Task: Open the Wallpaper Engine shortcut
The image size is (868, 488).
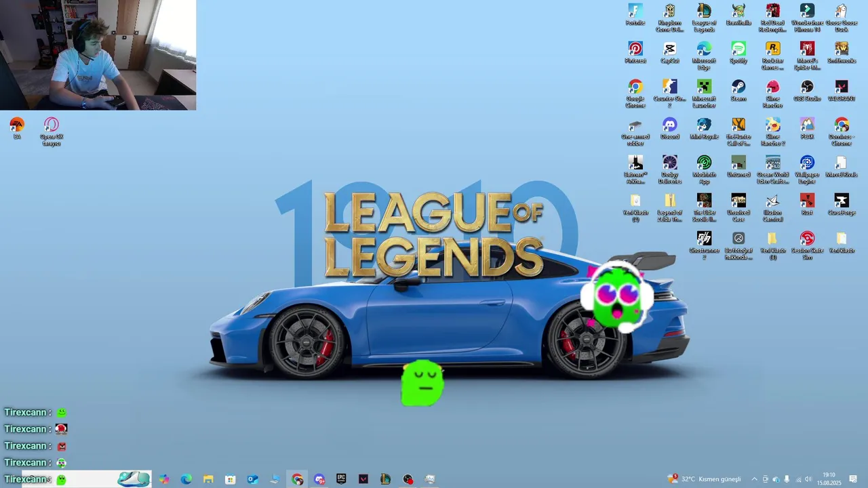Action: tap(807, 170)
